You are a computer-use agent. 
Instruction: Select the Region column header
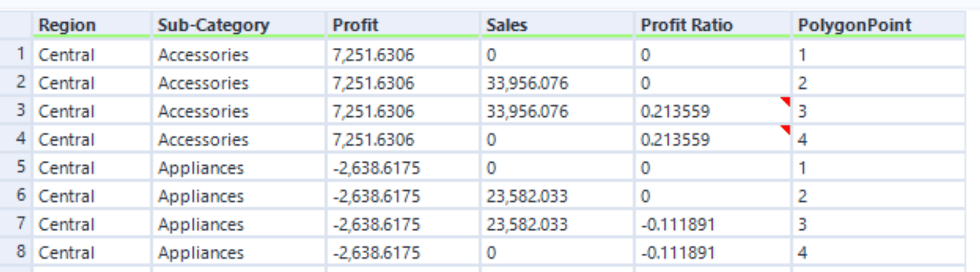pos(92,25)
